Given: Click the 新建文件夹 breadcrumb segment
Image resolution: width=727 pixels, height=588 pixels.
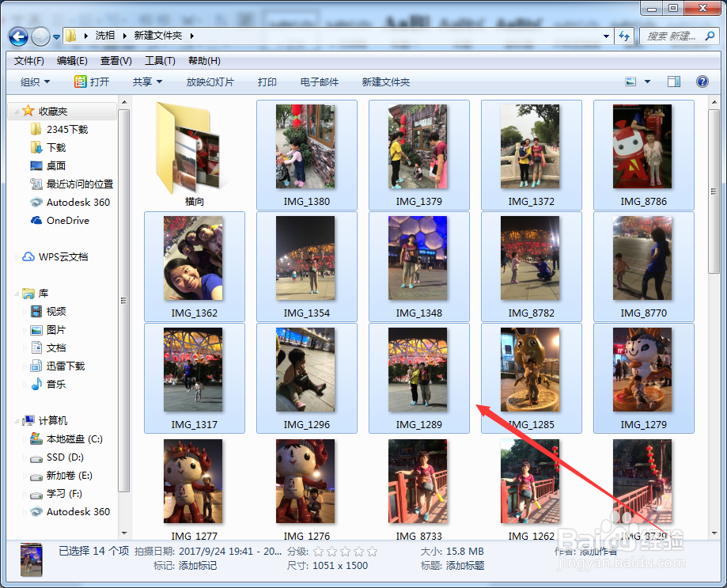Looking at the screenshot, I should (x=158, y=36).
